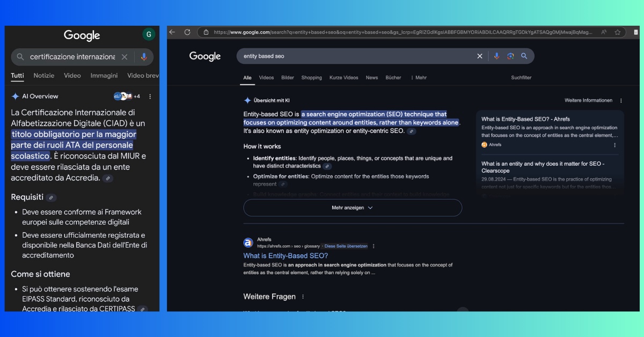The height and width of the screenshot is (337, 644).
Task: Click the Google logo in mobile panel
Action: point(82,35)
